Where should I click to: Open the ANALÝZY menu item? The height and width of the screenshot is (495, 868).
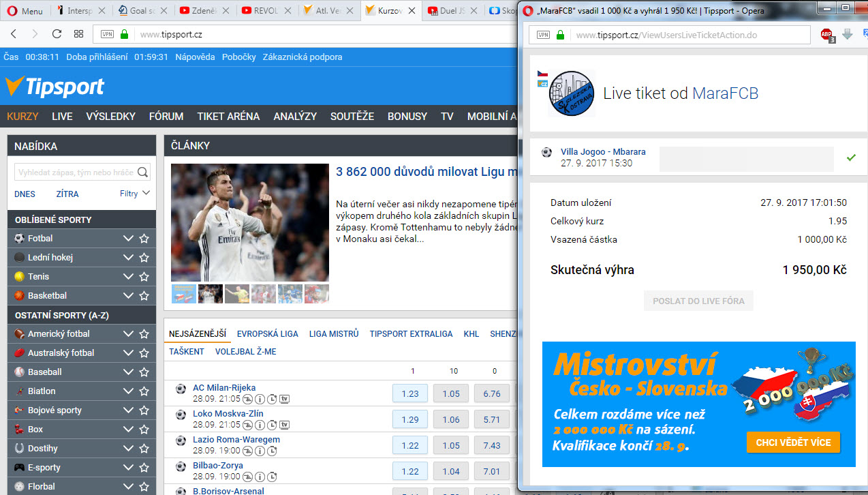point(295,117)
